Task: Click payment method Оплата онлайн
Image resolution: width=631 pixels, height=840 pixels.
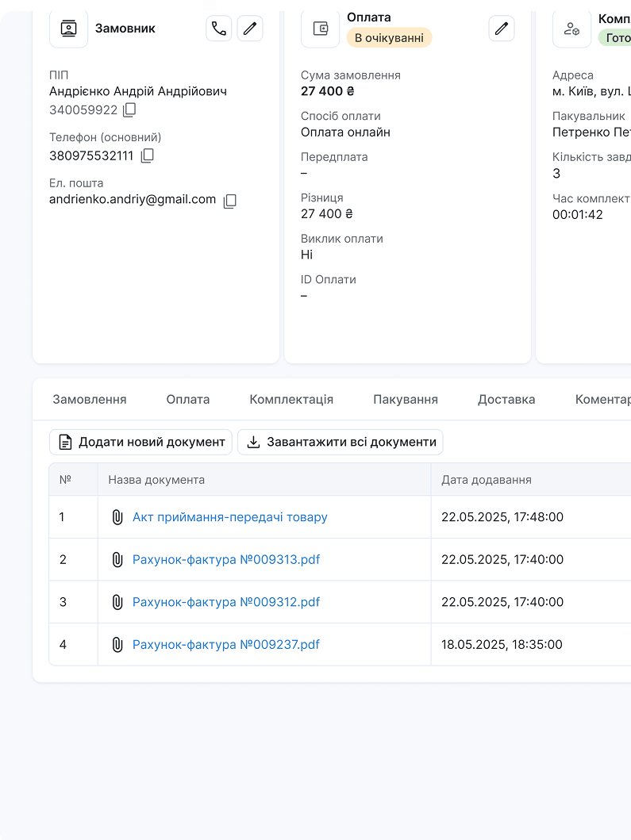Action: pos(345,132)
